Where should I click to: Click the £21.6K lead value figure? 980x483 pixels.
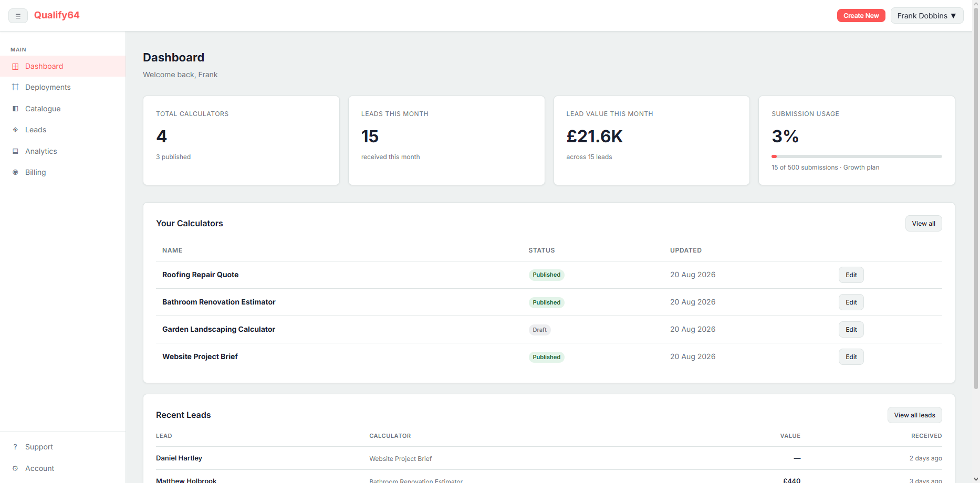pos(594,136)
